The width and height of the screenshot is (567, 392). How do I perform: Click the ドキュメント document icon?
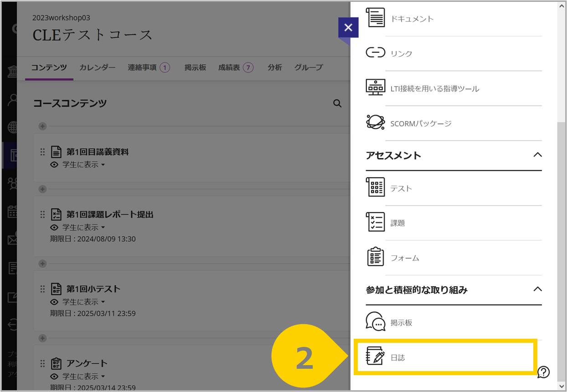pyautogui.click(x=375, y=18)
